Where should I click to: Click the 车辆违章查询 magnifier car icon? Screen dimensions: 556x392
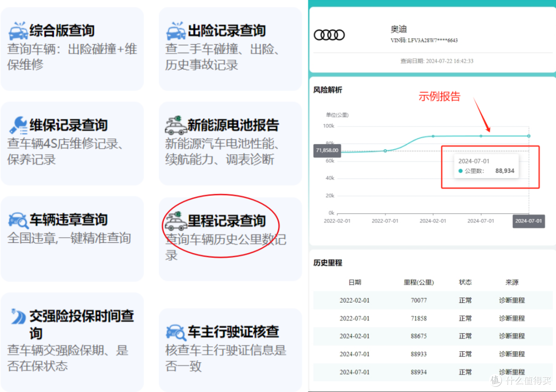pyautogui.click(x=18, y=220)
